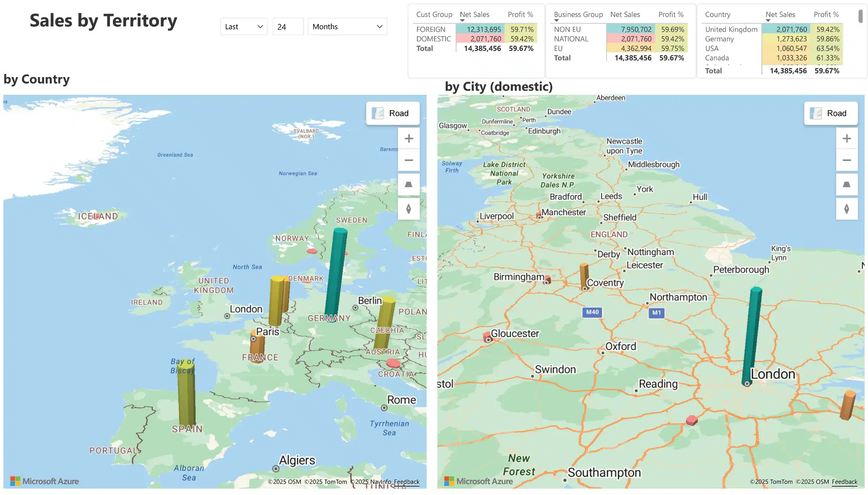Zoom out on the country map
The width and height of the screenshot is (868, 495).
(409, 160)
